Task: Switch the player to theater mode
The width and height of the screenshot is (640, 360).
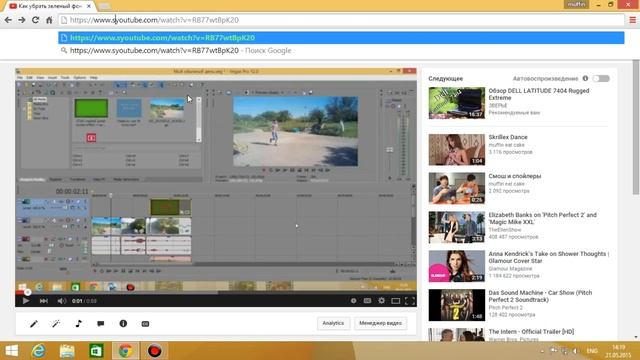Action: (396, 301)
